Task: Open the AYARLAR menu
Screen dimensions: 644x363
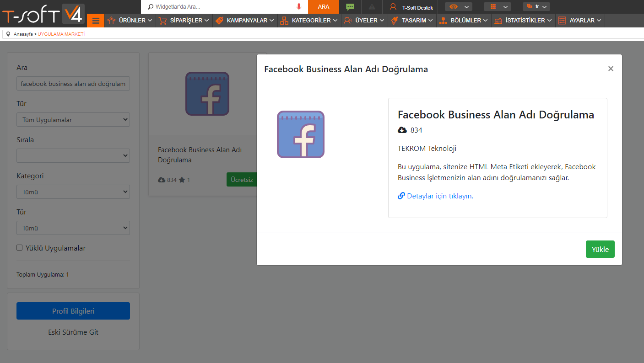Action: (580, 21)
